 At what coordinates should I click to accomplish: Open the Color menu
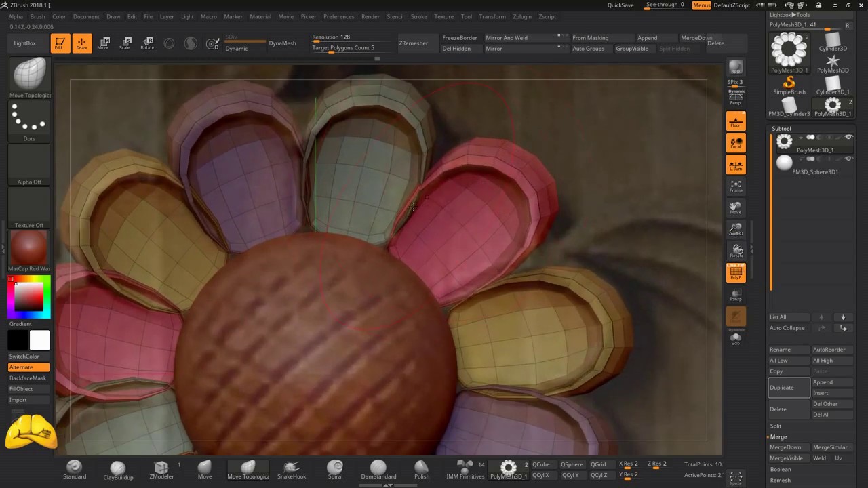tap(59, 16)
